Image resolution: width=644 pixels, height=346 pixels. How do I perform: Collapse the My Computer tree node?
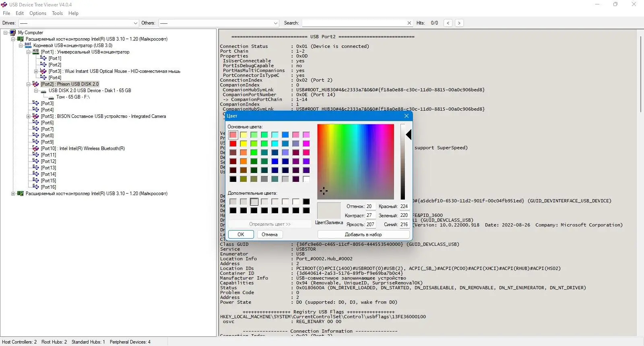(6, 33)
